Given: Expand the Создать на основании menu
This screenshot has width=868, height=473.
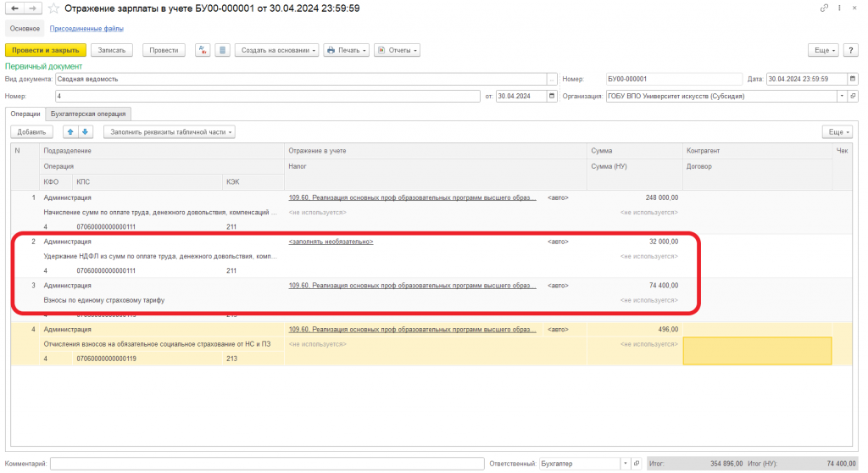Looking at the screenshot, I should [277, 50].
